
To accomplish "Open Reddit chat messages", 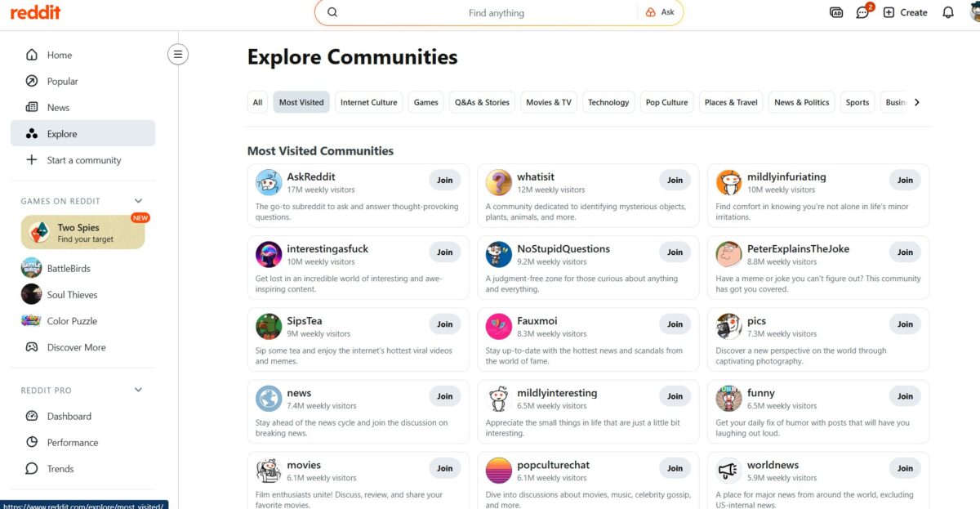I will point(862,12).
